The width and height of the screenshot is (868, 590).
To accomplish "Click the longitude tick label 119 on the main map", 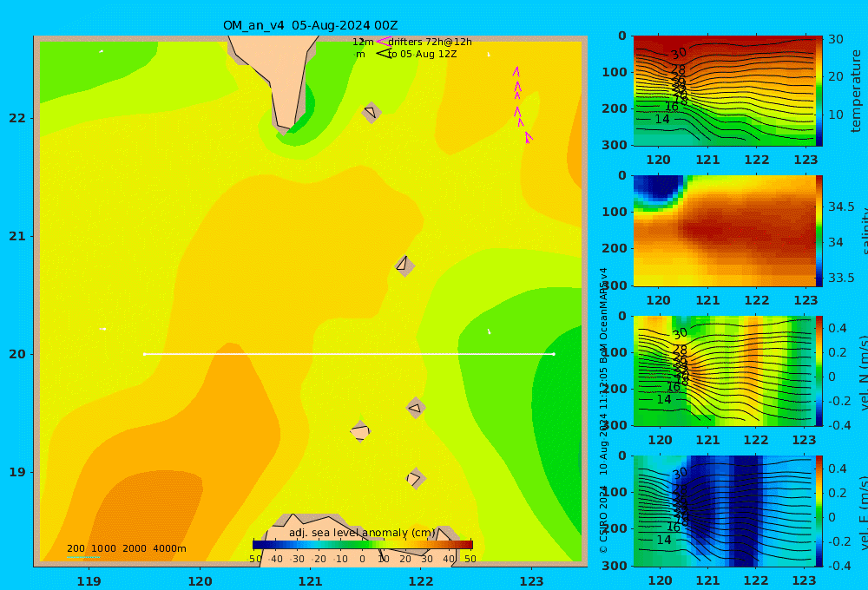I will 89,581.
